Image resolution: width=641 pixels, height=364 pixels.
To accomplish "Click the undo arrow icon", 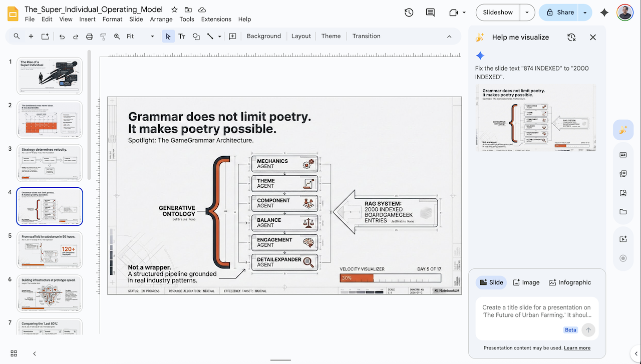I will pyautogui.click(x=62, y=36).
